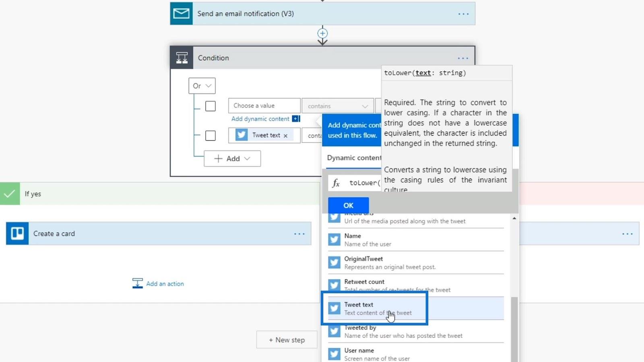This screenshot has width=644, height=362.
Task: Remove the Tweet text token with its x
Action: (x=285, y=136)
